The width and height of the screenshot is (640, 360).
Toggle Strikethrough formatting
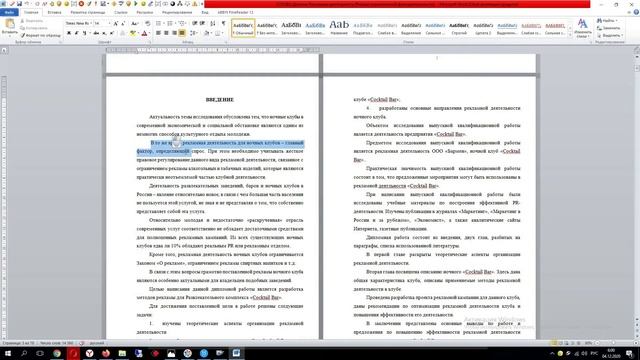point(96,33)
